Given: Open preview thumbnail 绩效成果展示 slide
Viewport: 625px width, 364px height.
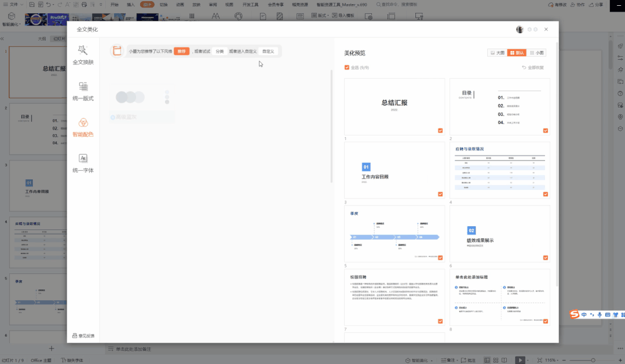Looking at the screenshot, I should point(500,234).
